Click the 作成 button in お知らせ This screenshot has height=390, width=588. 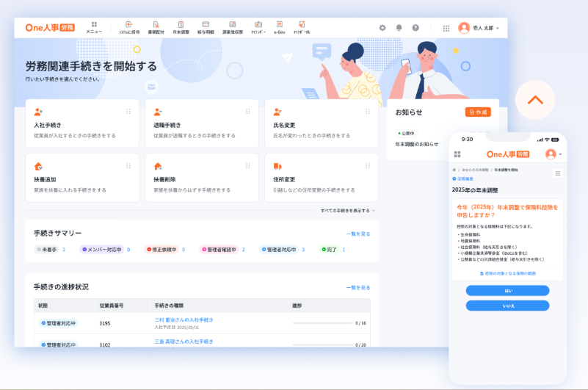(x=478, y=112)
